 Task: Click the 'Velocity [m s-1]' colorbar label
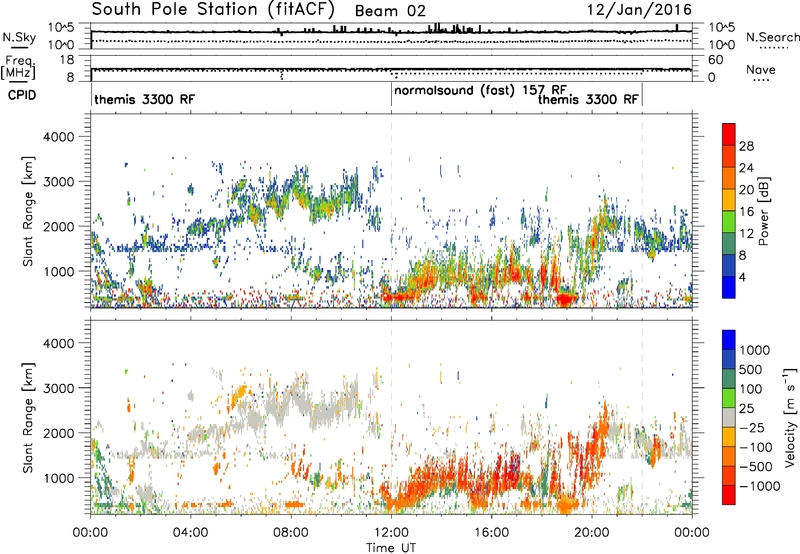pos(790,418)
